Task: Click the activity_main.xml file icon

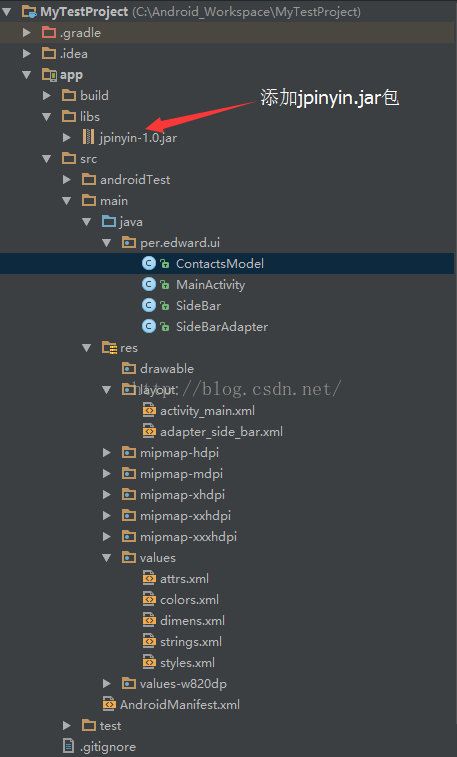Action: 149,410
